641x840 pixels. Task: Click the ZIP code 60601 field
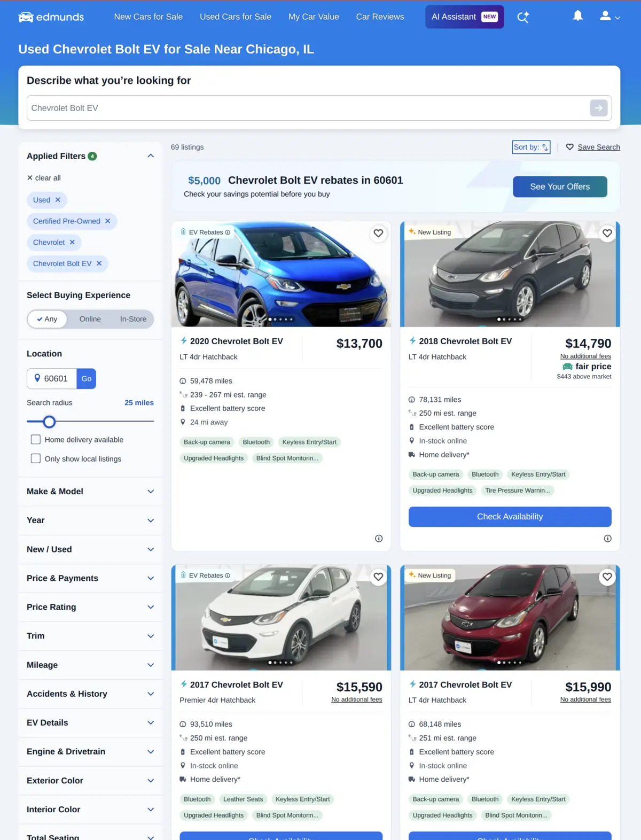point(52,378)
